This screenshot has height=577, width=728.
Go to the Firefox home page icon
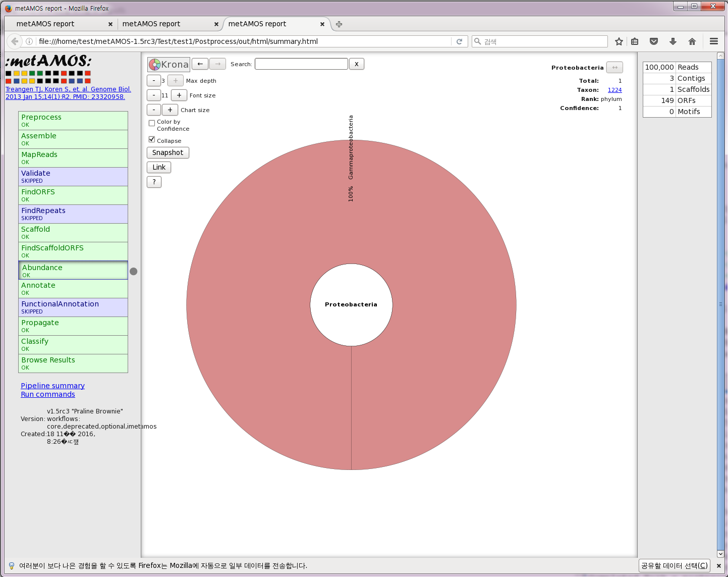coord(692,41)
